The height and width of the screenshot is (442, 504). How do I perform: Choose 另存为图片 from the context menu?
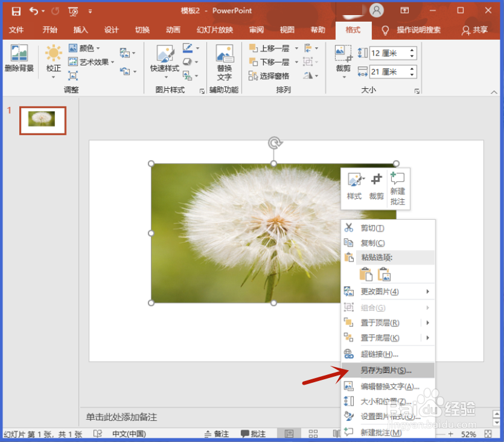pyautogui.click(x=388, y=370)
